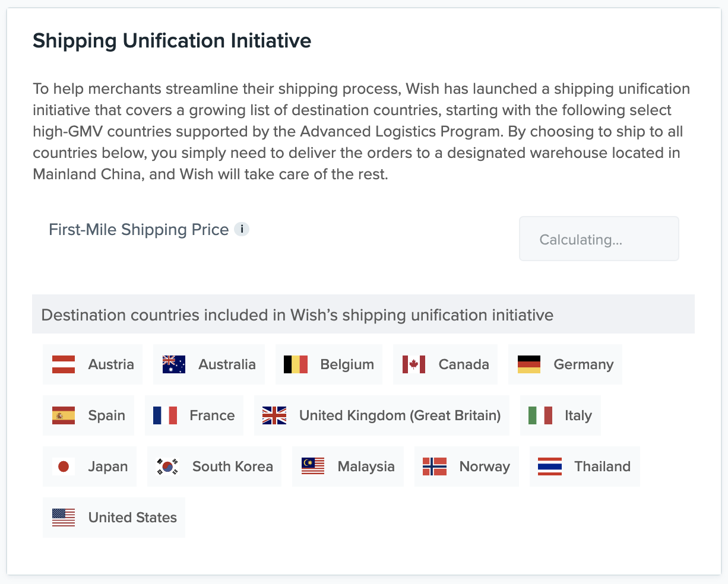Select the Italy country chip label
728x584 pixels.
pyautogui.click(x=578, y=415)
